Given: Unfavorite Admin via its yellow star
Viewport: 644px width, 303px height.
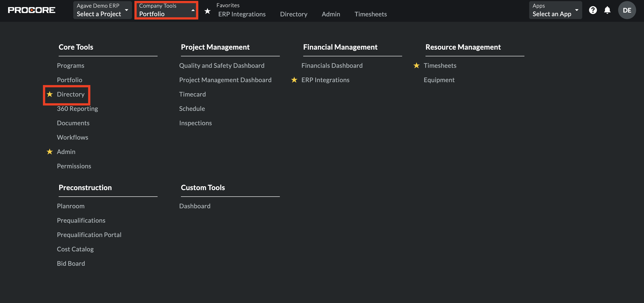Looking at the screenshot, I should coord(50,151).
